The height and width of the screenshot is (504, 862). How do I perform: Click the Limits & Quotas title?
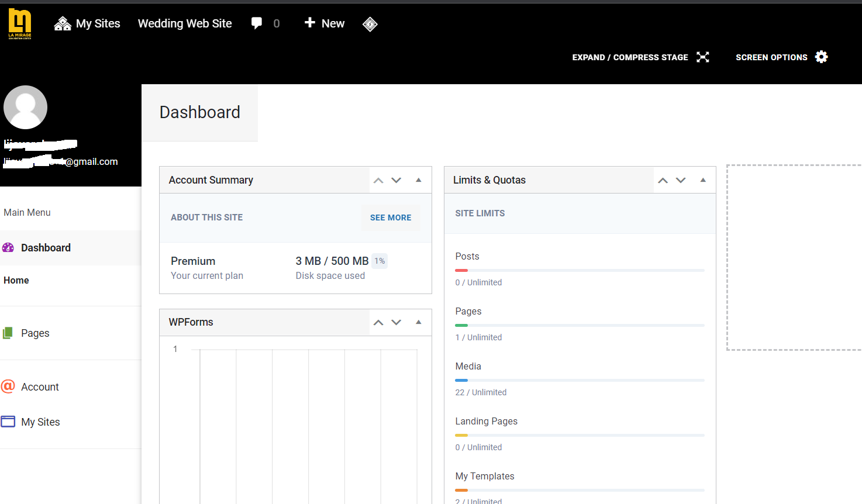pos(489,180)
